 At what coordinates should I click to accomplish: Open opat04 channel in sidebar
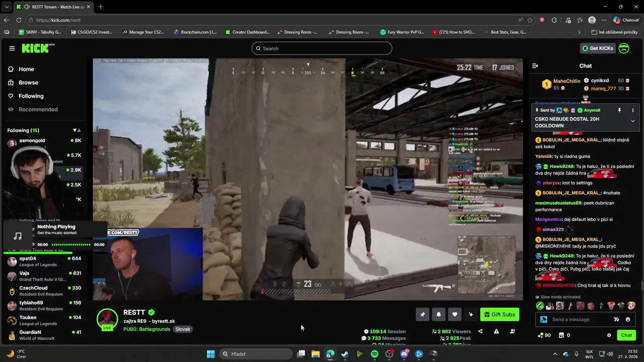point(44,261)
